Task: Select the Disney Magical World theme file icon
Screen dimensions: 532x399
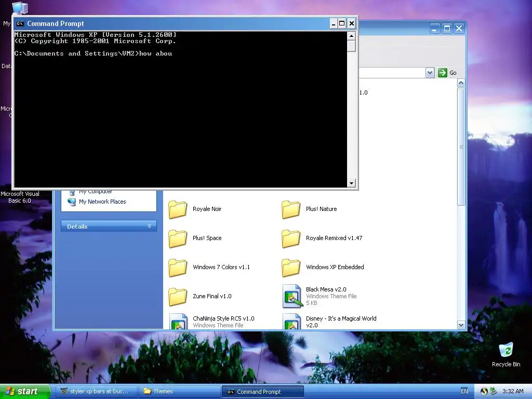Action: 292,321
